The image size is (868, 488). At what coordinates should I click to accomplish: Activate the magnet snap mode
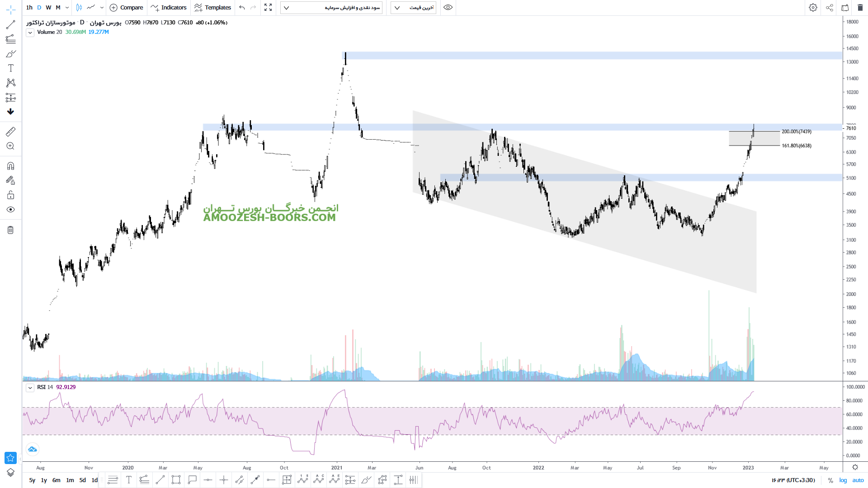(10, 166)
